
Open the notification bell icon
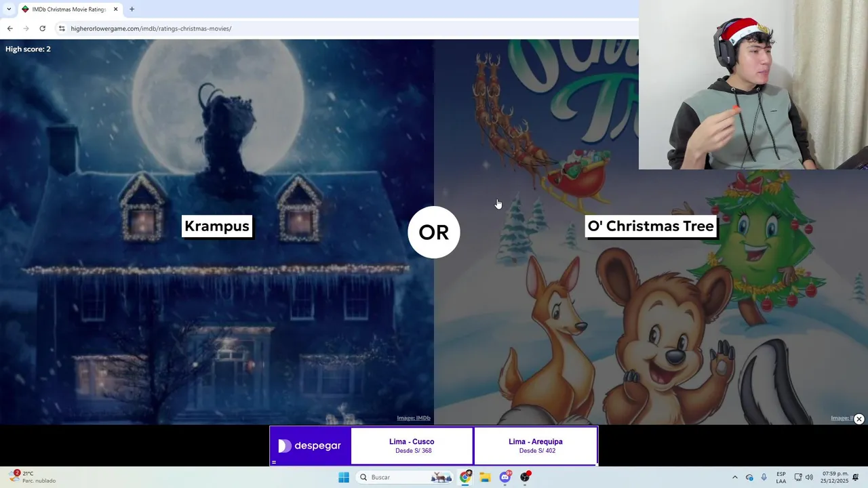pos(856,477)
